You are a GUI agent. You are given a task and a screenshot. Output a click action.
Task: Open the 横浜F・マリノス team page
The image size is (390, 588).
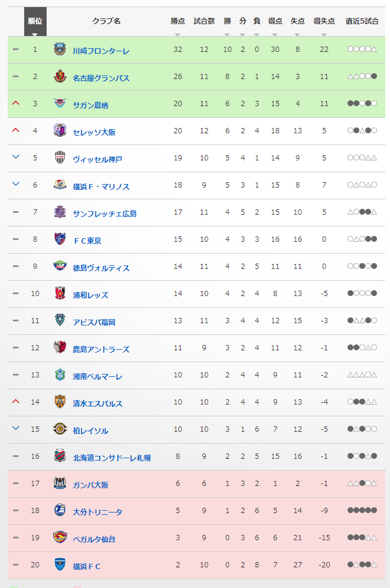click(101, 187)
